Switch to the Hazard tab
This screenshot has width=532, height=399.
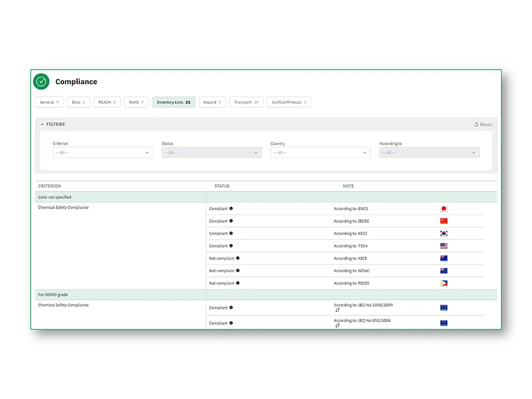coord(212,102)
